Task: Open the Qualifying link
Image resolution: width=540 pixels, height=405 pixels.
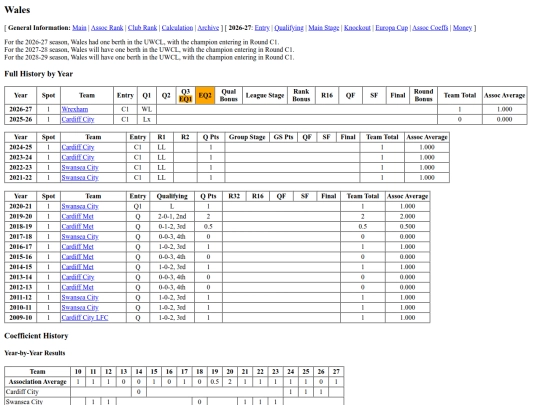Action: click(x=289, y=28)
